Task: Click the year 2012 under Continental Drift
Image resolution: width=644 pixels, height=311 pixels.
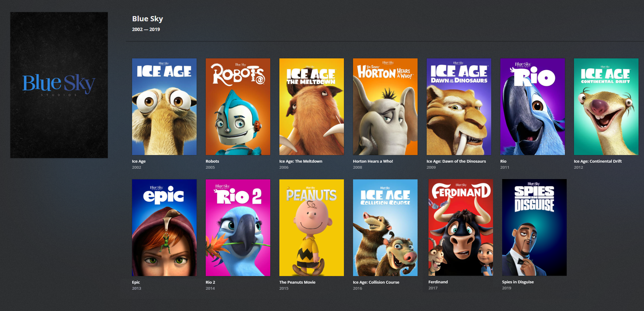Action: coord(579,167)
